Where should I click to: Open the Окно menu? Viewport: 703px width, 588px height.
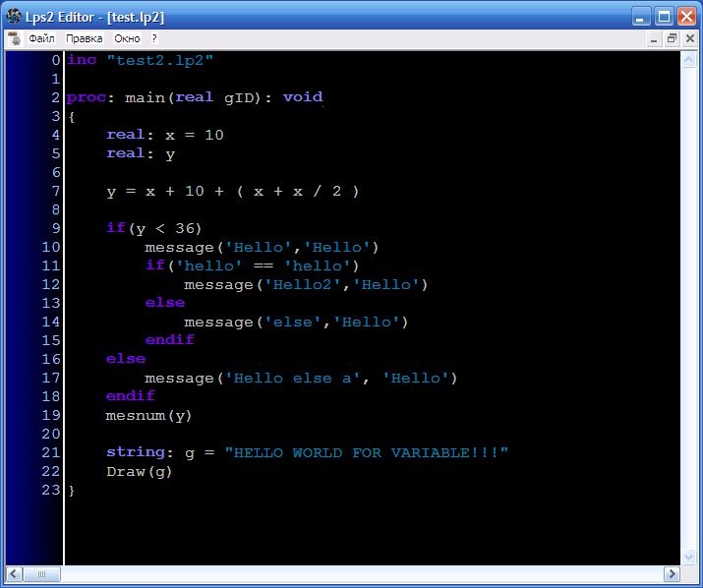127,38
